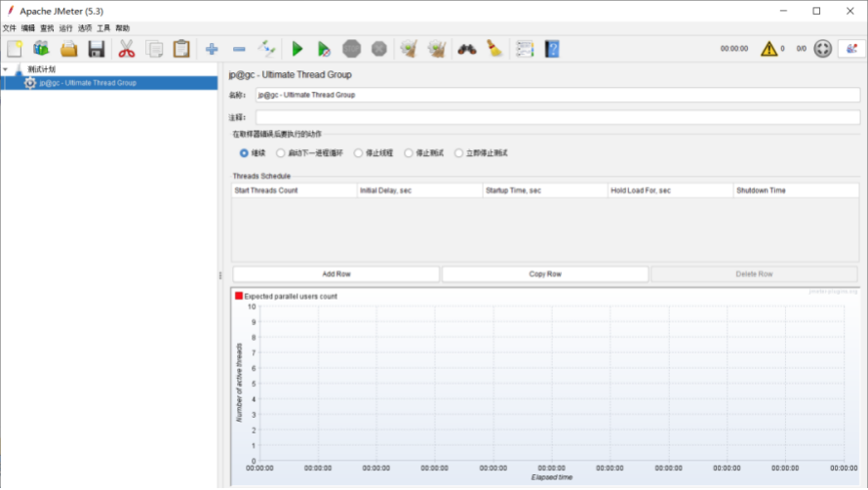Image resolution: width=868 pixels, height=490 pixels.
Task: Open Search with binoculars icon
Action: click(x=466, y=49)
